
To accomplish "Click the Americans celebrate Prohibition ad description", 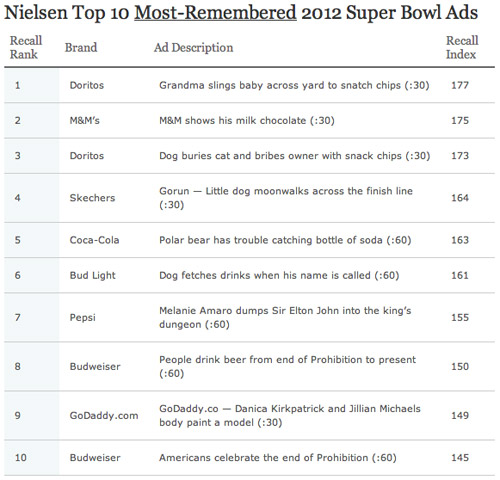I will point(278,458).
